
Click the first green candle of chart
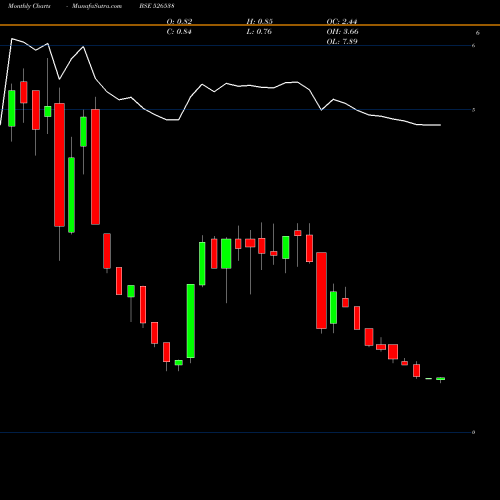(x=12, y=108)
